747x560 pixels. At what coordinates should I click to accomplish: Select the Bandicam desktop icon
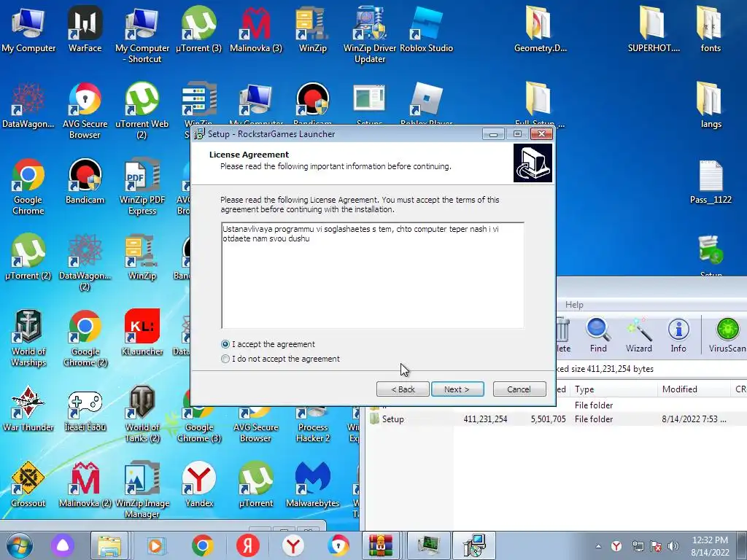[85, 182]
